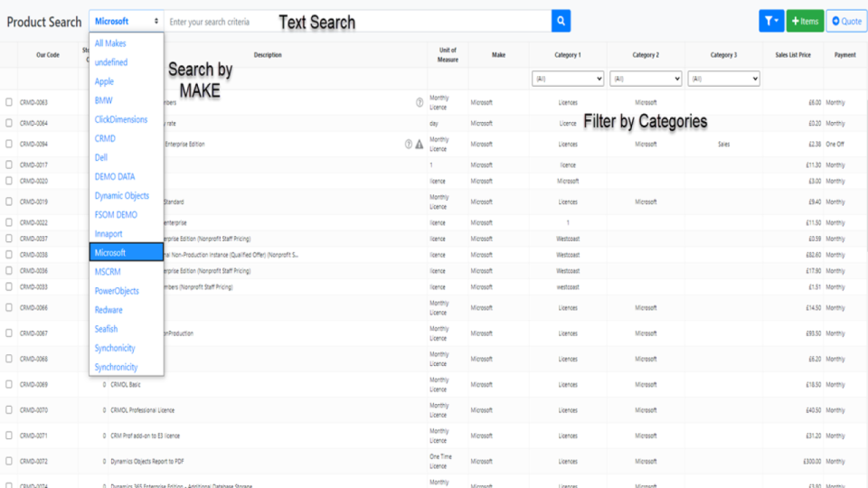Sort by the Payment column header
Image resolution: width=868 pixels, height=488 pixels.
click(x=844, y=55)
